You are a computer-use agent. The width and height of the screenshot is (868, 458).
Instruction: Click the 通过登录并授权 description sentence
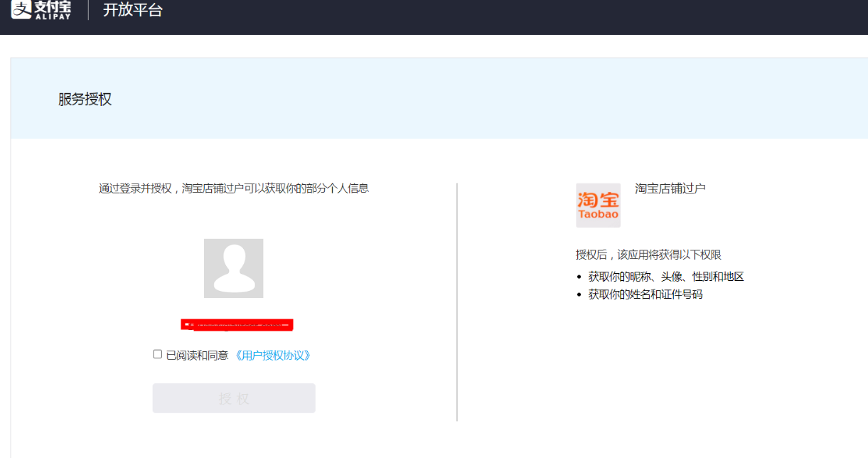click(x=234, y=188)
